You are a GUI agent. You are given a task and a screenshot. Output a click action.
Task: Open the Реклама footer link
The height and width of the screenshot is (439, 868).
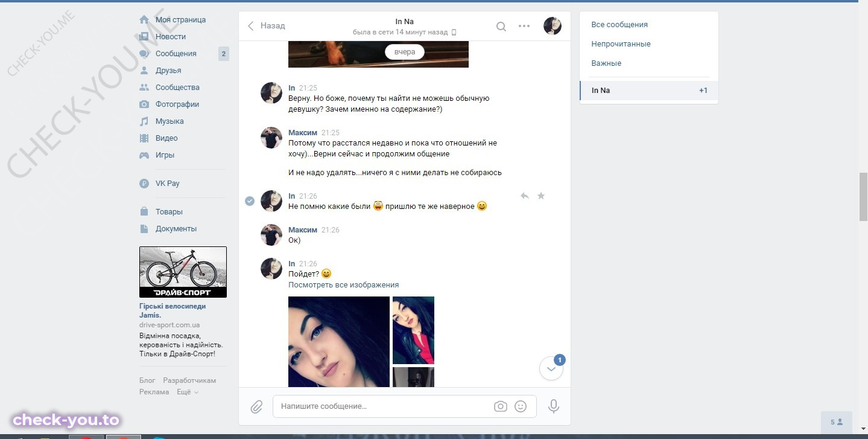point(154,392)
